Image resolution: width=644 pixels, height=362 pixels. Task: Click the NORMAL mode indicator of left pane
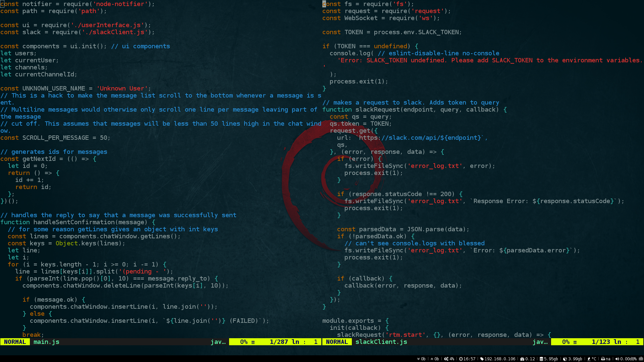(15, 342)
